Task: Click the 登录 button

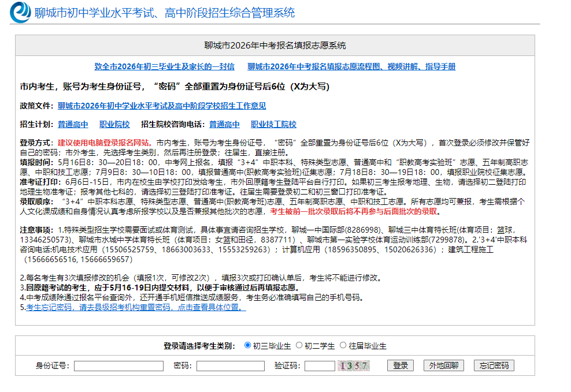Action: pos(401,365)
